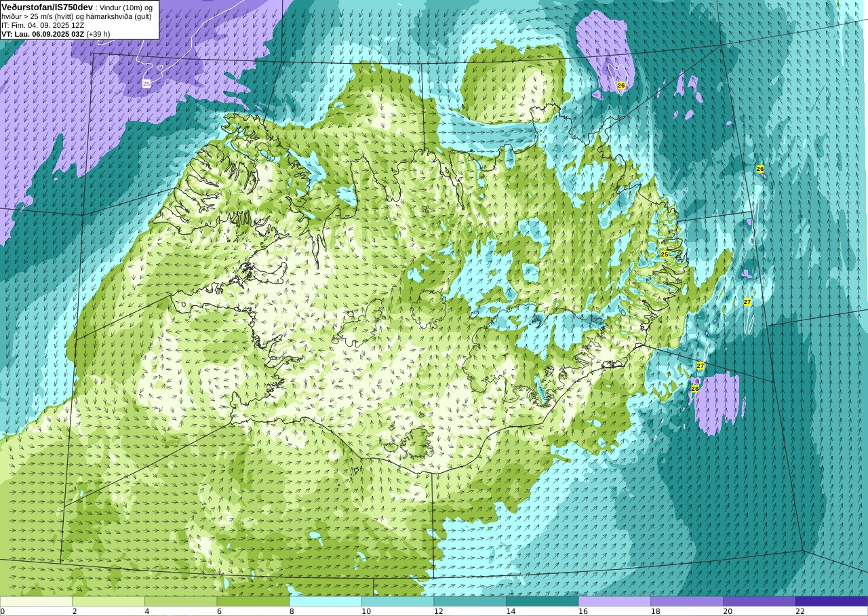Select the 6–8 m/s olive green swatch
Image resolution: width=868 pixels, height=616 pixels.
tap(253, 601)
